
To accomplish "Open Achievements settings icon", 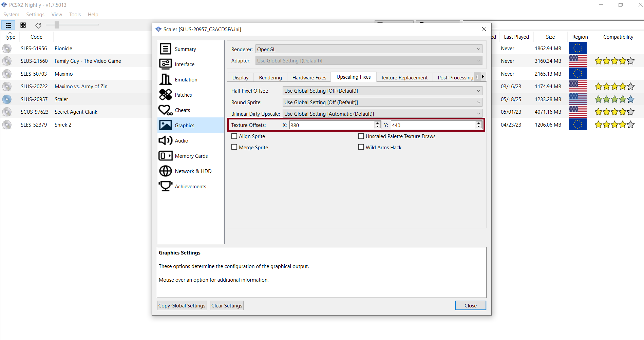I will coord(165,186).
